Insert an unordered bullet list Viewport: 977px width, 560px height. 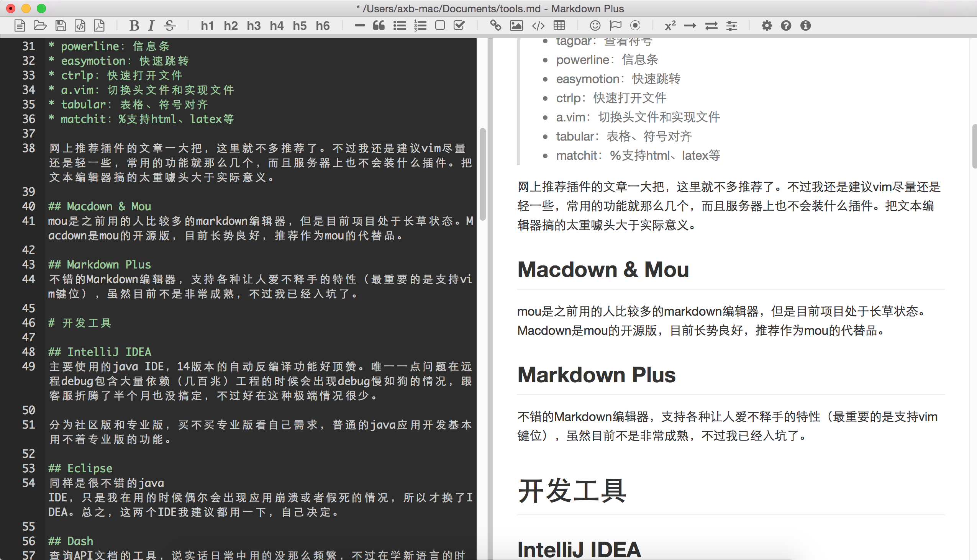pyautogui.click(x=400, y=26)
